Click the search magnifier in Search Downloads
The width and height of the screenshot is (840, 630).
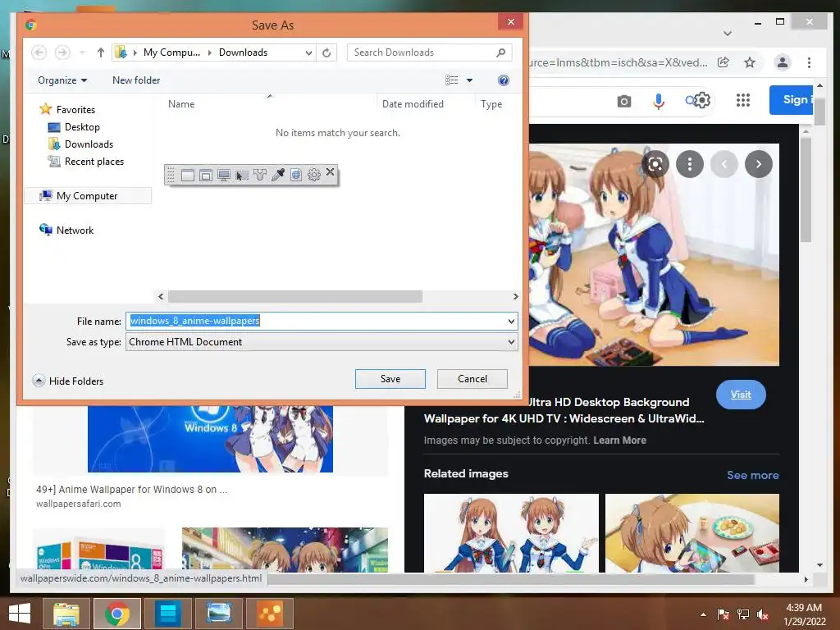pos(501,52)
